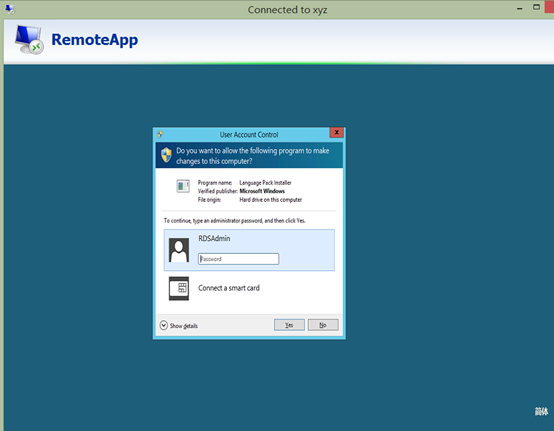The image size is (554, 431).
Task: Click the User Account Control title bar
Action: coord(244,135)
